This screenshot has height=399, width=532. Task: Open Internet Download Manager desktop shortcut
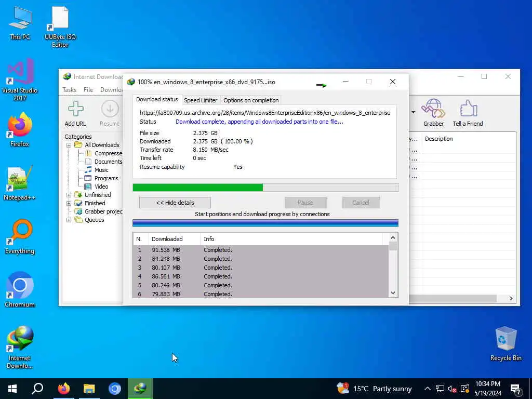coord(20,347)
